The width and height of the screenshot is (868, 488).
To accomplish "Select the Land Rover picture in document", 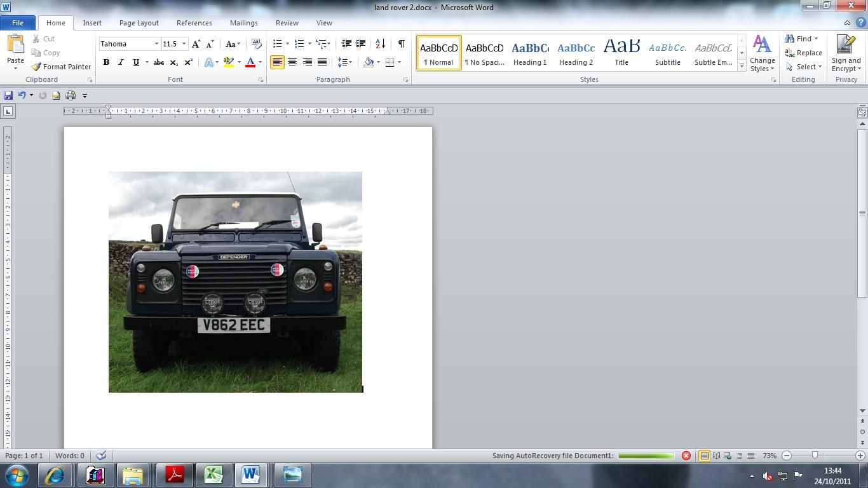I will [x=235, y=282].
